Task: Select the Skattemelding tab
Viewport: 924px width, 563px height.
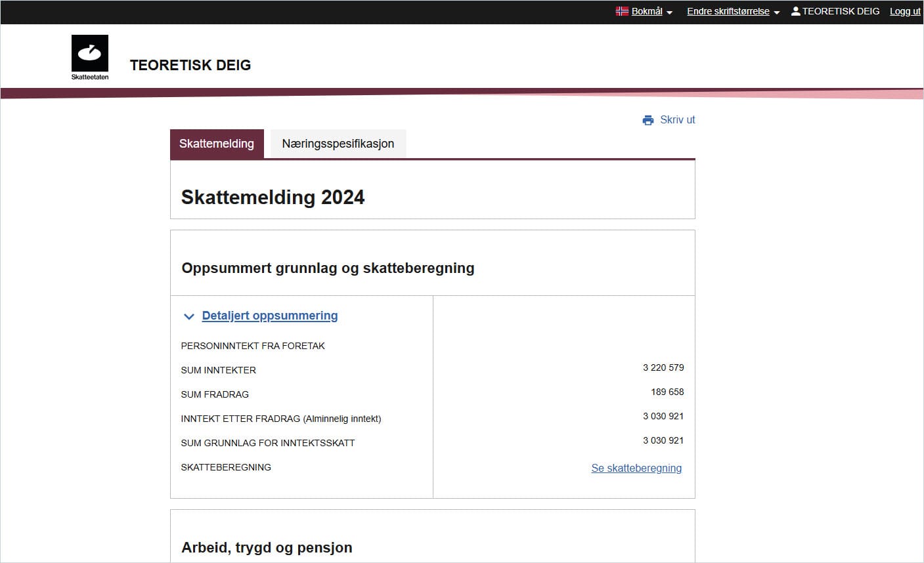Action: click(217, 143)
